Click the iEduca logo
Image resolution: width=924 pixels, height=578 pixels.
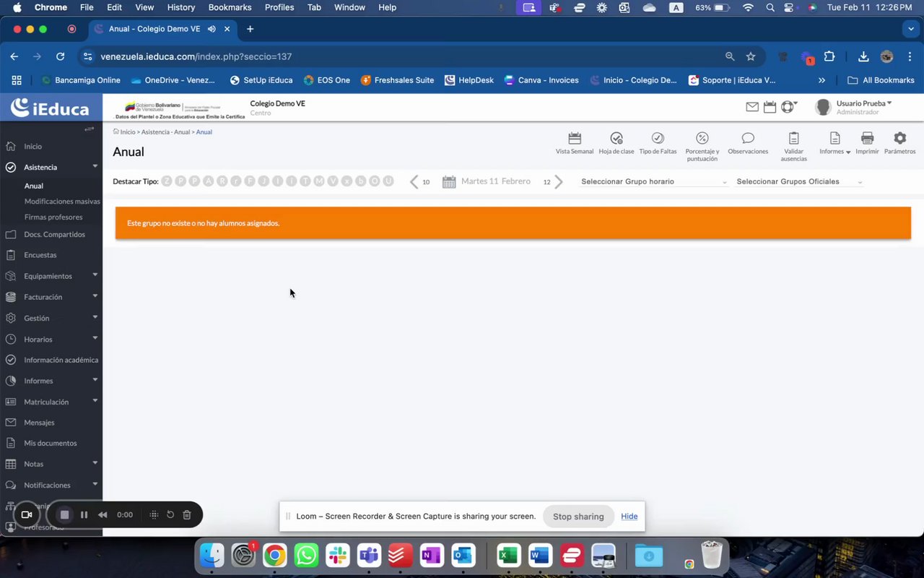click(50, 108)
